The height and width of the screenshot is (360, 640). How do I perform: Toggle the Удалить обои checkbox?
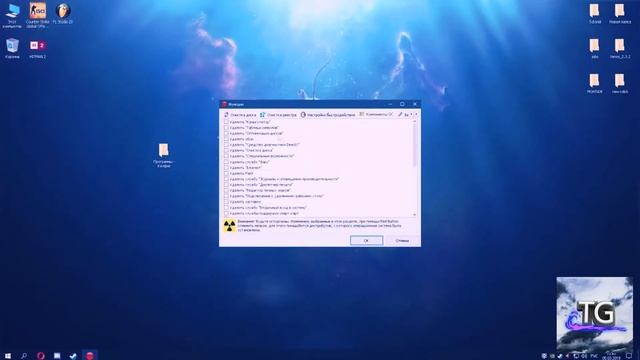(226, 139)
